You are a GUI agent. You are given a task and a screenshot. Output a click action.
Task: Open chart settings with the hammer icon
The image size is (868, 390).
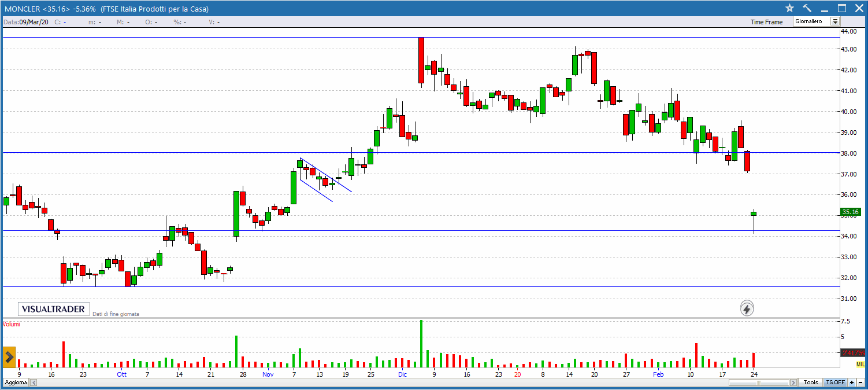pos(807,8)
